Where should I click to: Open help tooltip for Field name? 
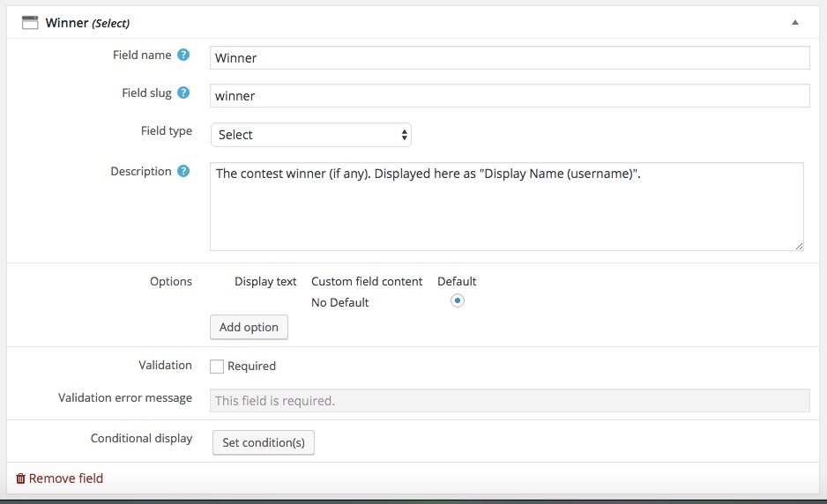(183, 55)
